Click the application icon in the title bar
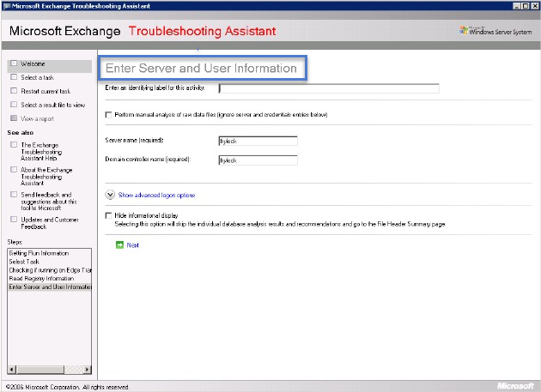 (6, 5)
